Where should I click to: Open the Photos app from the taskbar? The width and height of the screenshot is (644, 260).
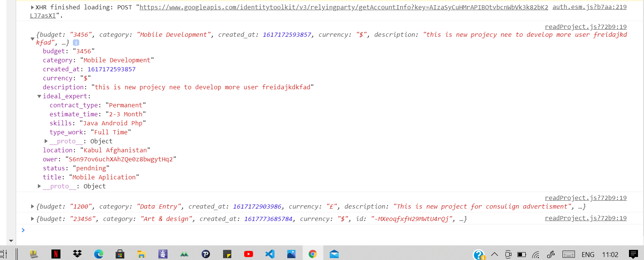point(291,254)
